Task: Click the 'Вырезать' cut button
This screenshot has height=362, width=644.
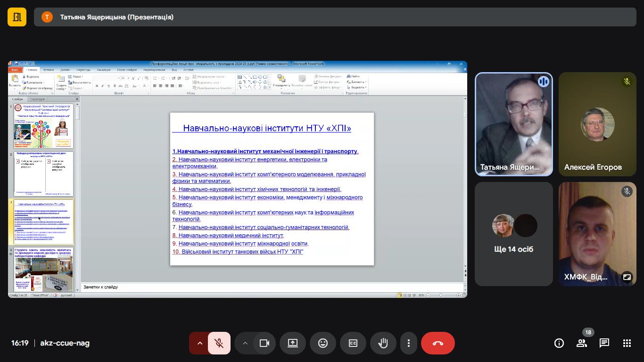Action: (x=30, y=76)
